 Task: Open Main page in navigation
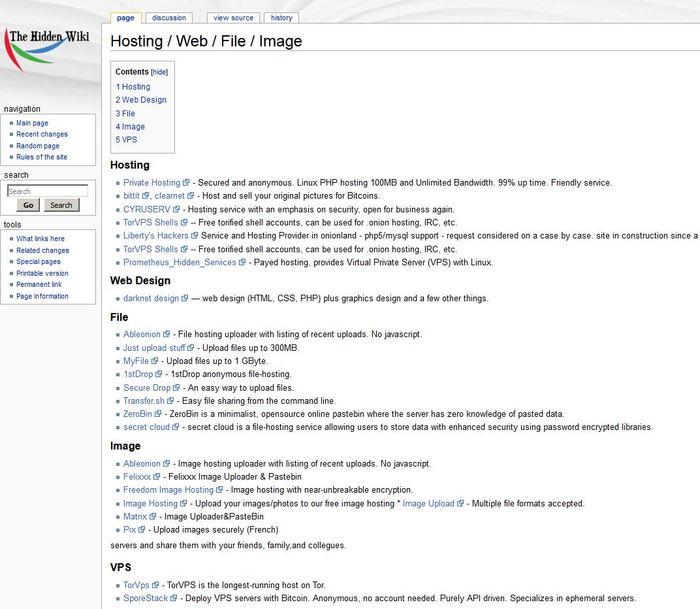point(32,123)
